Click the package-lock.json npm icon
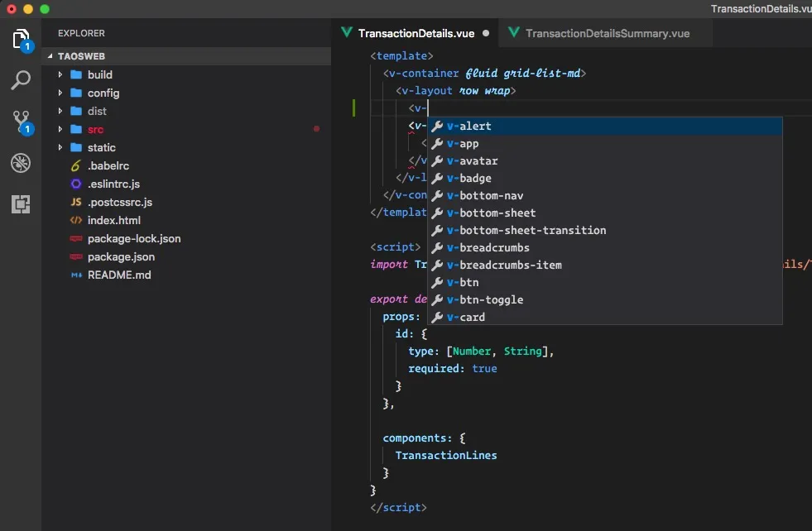 coord(76,238)
